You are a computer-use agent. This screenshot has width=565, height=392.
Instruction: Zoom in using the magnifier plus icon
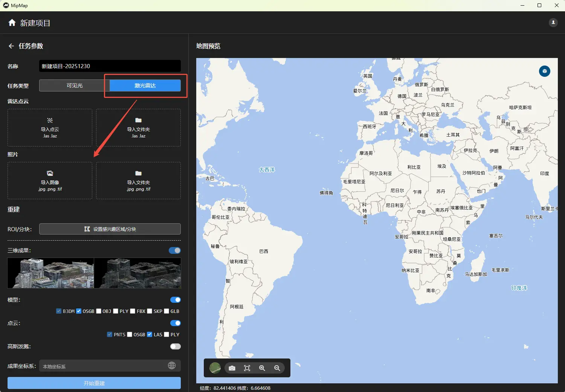[x=262, y=368]
